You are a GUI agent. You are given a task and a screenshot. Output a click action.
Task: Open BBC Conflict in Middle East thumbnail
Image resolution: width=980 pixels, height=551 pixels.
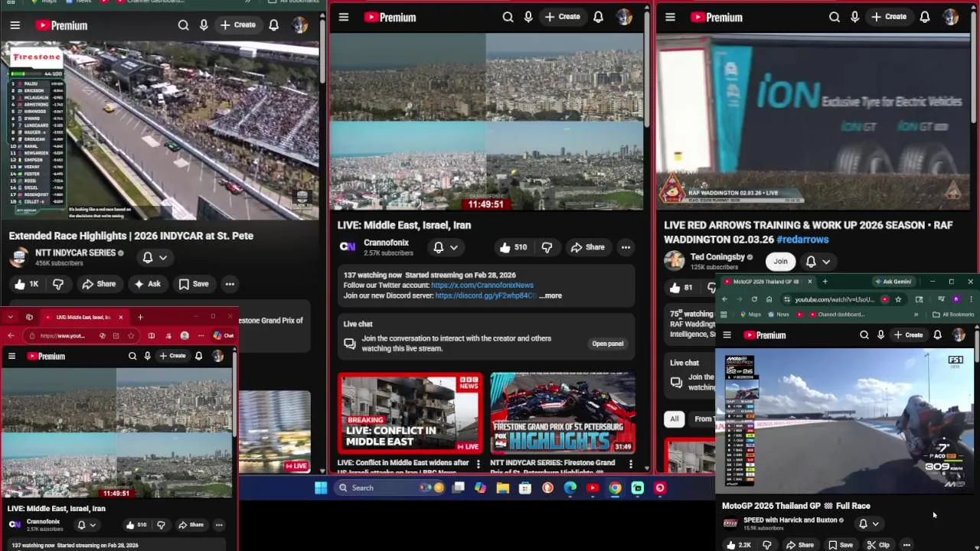click(410, 413)
